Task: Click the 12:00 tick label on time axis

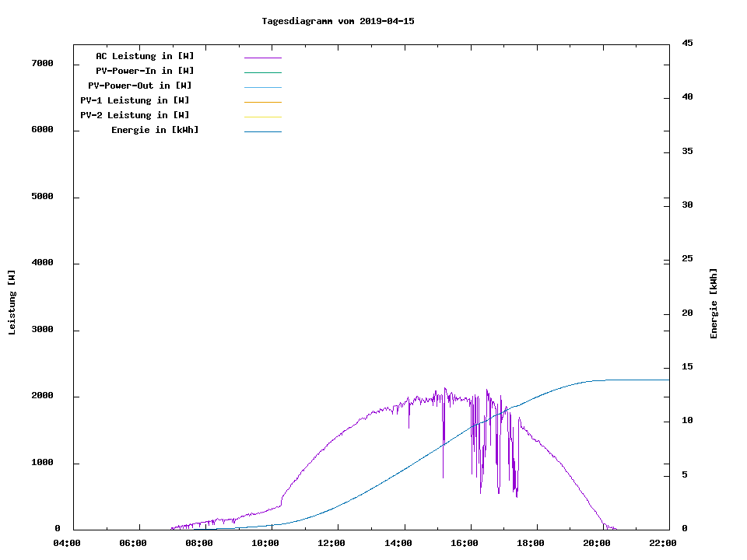Action: tap(331, 543)
